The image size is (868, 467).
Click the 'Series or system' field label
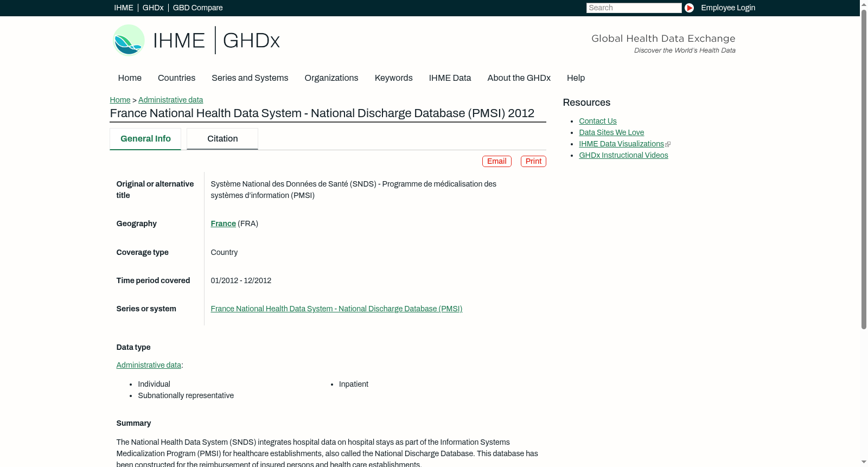point(146,309)
